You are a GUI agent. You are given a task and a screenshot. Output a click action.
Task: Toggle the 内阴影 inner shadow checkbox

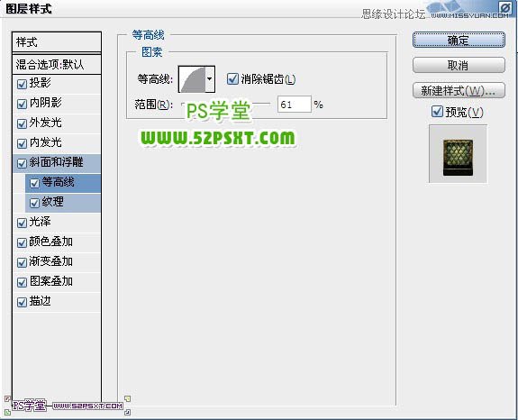22,104
